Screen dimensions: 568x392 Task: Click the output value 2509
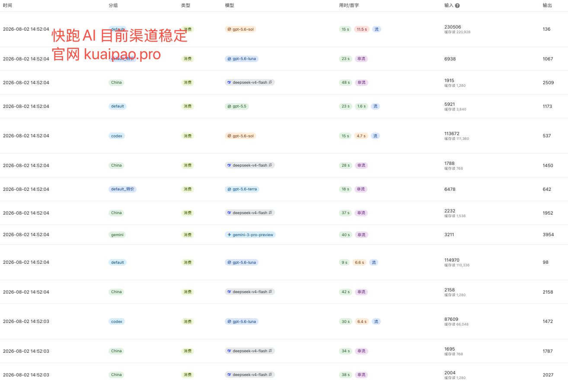(548, 82)
